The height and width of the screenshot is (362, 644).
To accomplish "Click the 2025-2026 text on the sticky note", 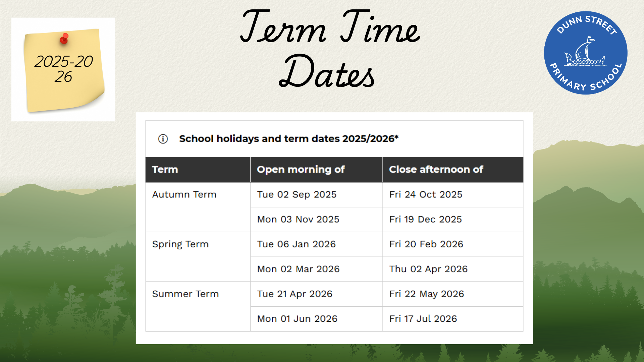I will pyautogui.click(x=64, y=69).
